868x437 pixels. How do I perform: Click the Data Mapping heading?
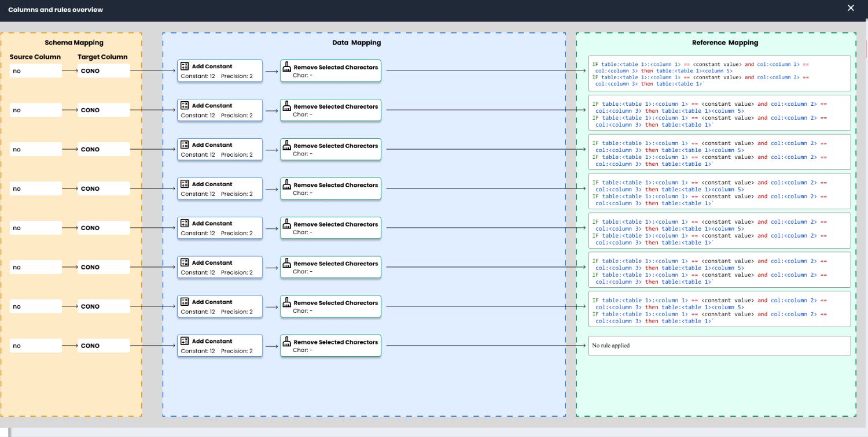click(x=356, y=43)
